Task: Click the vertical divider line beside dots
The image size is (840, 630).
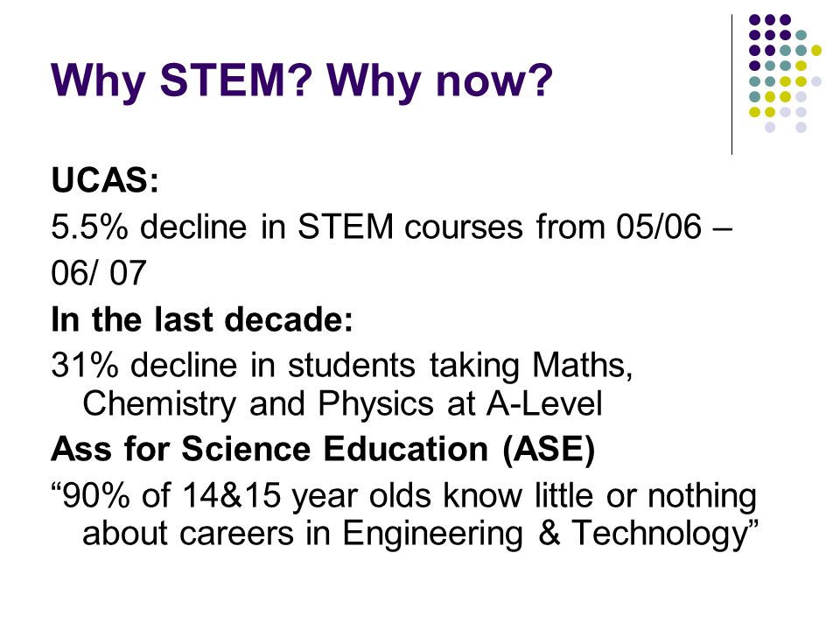Action: click(x=731, y=85)
